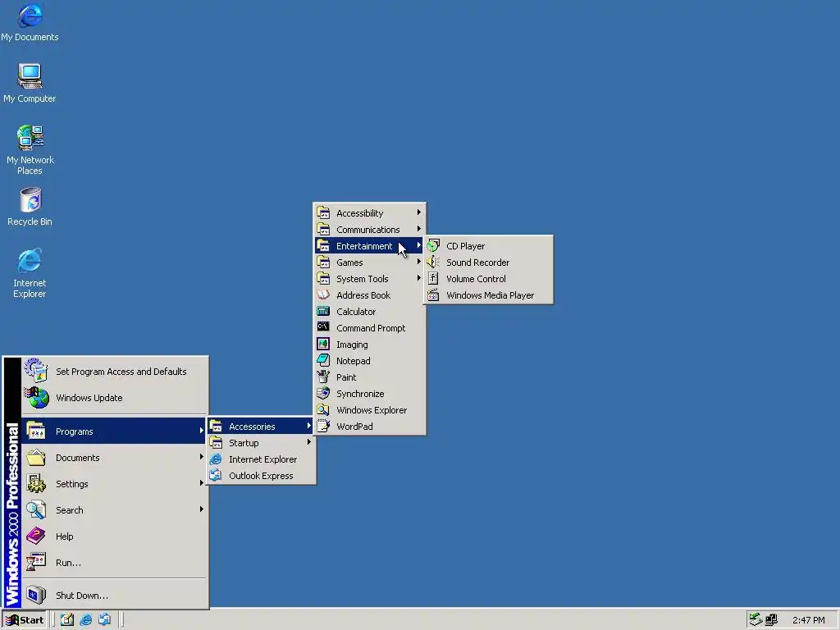Choose Shut Down... from Start menu
Image resolution: width=840 pixels, height=630 pixels.
(114, 596)
